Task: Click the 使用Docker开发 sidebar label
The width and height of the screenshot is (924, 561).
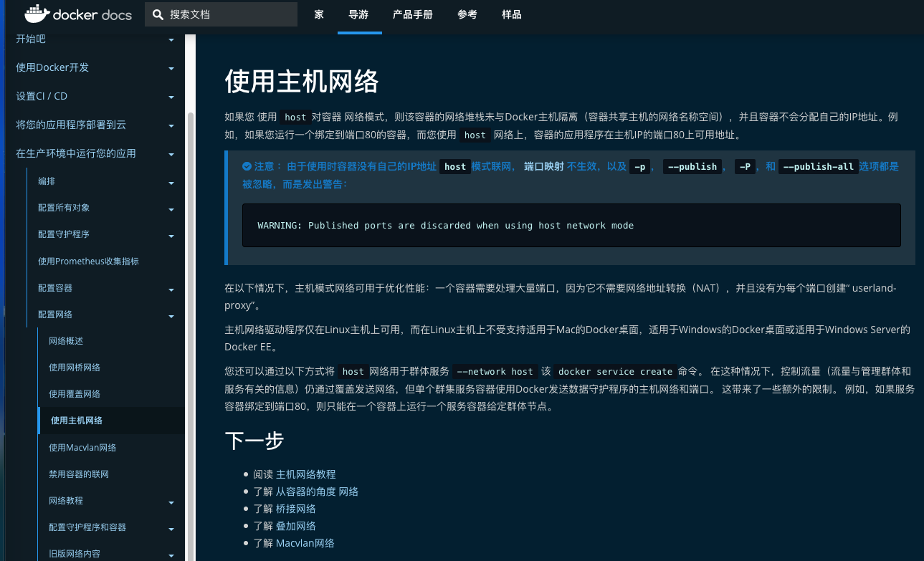Action: tap(52, 67)
